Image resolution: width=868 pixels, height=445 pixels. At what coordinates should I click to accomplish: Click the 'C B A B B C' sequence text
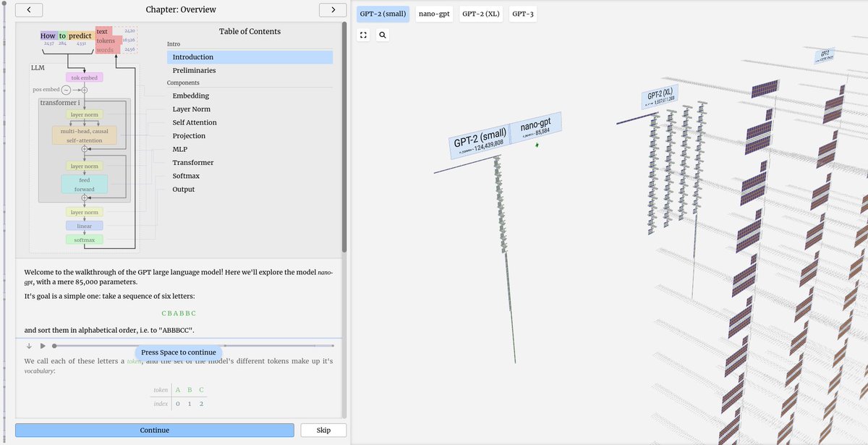(x=179, y=313)
